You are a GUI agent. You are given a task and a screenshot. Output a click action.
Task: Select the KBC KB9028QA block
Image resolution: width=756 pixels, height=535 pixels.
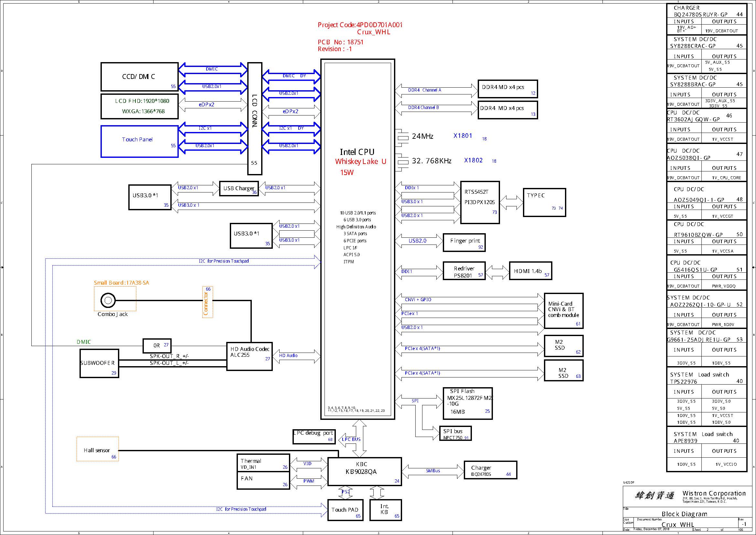click(x=365, y=471)
